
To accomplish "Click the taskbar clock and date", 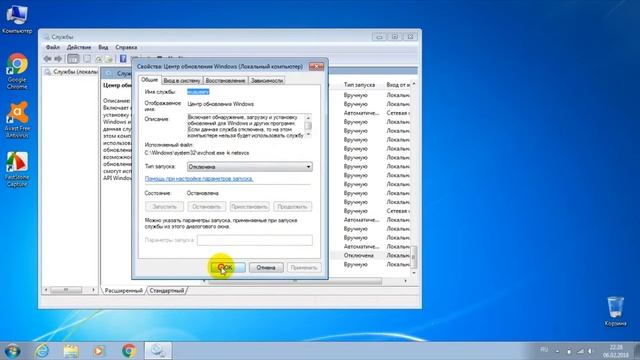I will 616,351.
